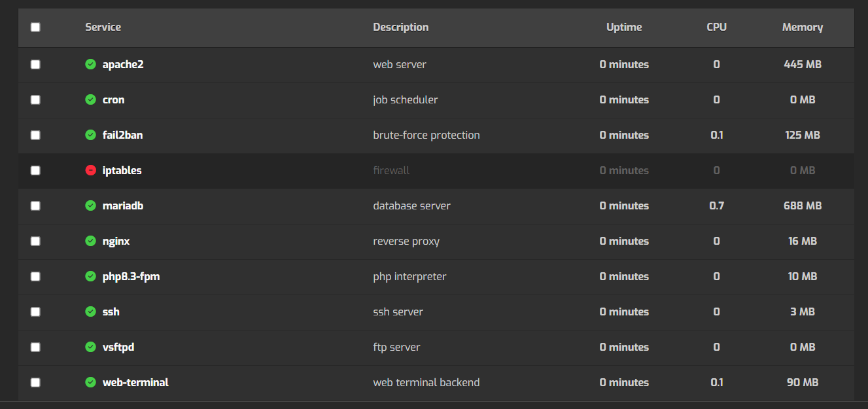Viewport: 868px width, 409px height.
Task: Open the nginx service link
Action: (x=116, y=241)
